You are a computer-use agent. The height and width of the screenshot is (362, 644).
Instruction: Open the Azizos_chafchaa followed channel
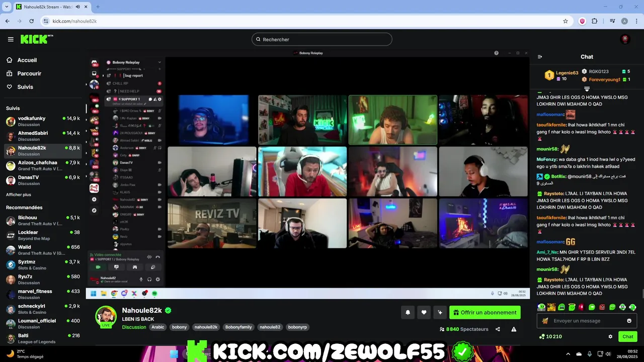(x=43, y=165)
